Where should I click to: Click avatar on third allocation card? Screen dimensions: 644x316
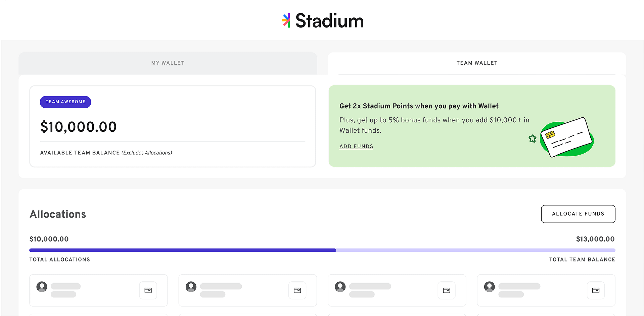pyautogui.click(x=340, y=287)
